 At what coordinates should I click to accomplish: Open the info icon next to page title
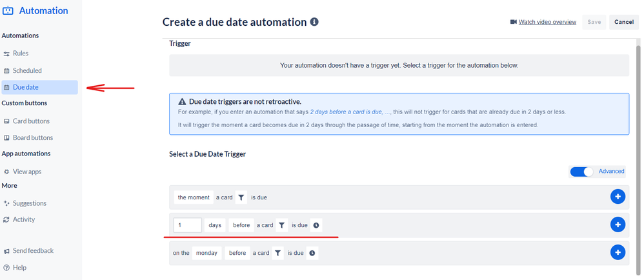315,22
